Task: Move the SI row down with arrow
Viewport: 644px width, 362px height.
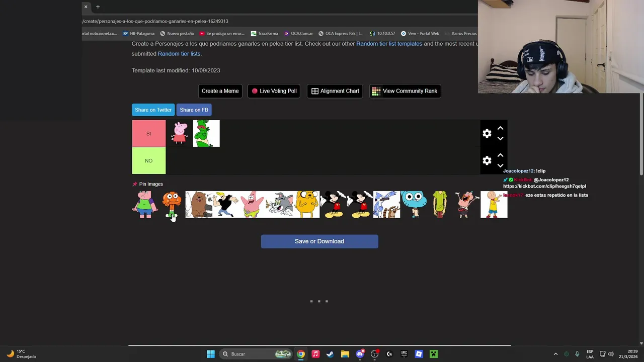Action: [x=500, y=139]
